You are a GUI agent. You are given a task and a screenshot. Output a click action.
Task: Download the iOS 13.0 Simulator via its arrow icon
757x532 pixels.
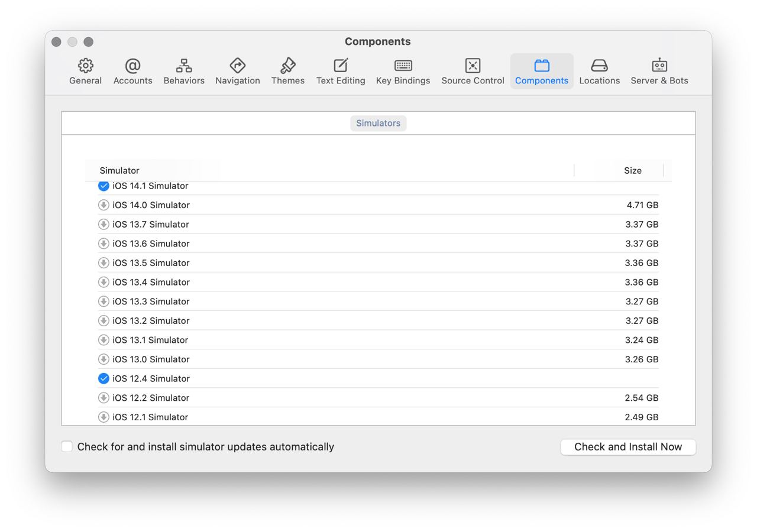[103, 359]
